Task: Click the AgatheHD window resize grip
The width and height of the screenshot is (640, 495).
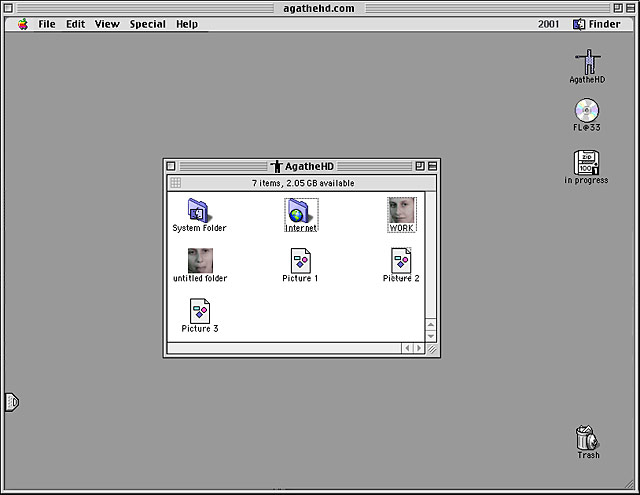Action: 431,349
